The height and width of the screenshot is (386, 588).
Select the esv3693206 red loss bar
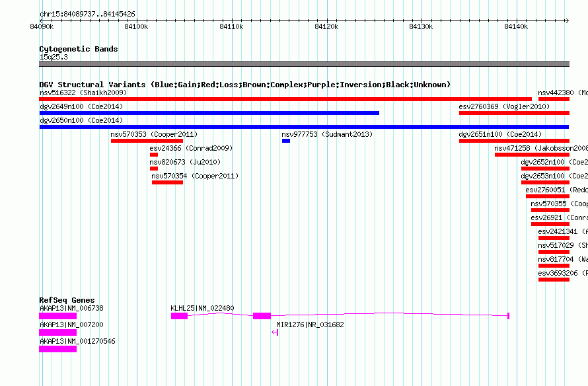click(x=554, y=280)
